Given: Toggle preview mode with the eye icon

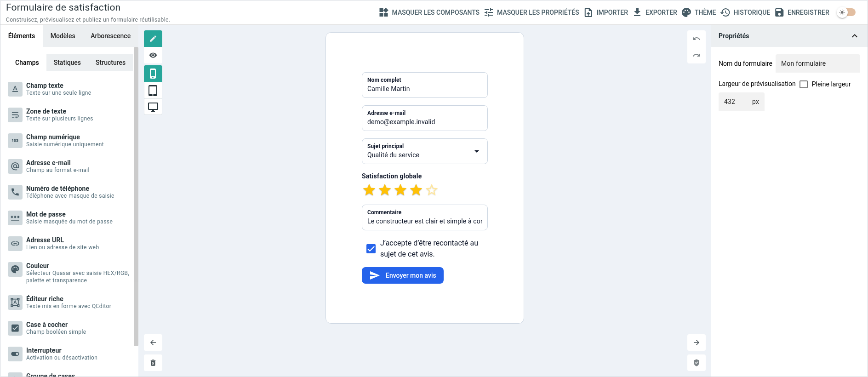Looking at the screenshot, I should [153, 55].
